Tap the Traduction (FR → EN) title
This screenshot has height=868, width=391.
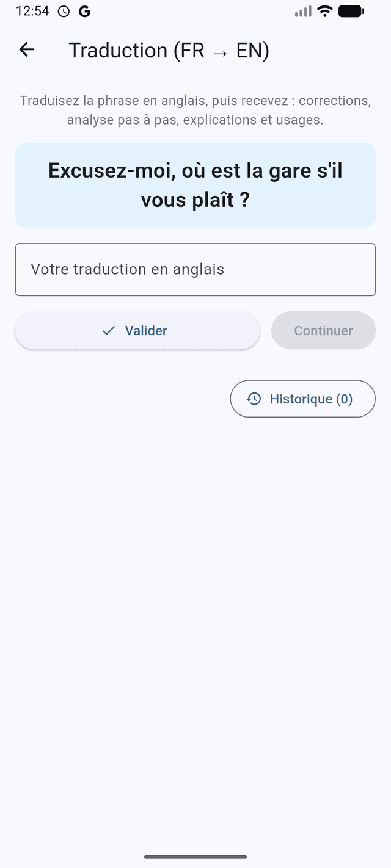(x=171, y=50)
